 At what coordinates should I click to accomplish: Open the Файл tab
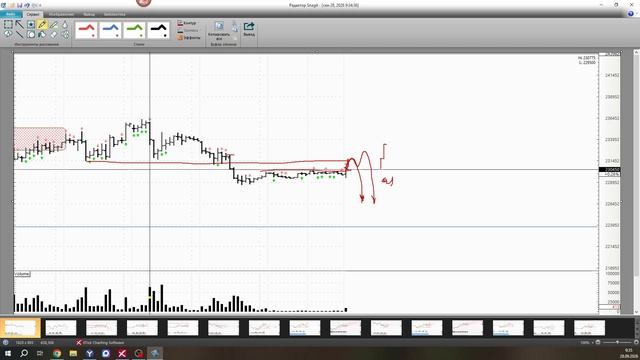(x=11, y=14)
